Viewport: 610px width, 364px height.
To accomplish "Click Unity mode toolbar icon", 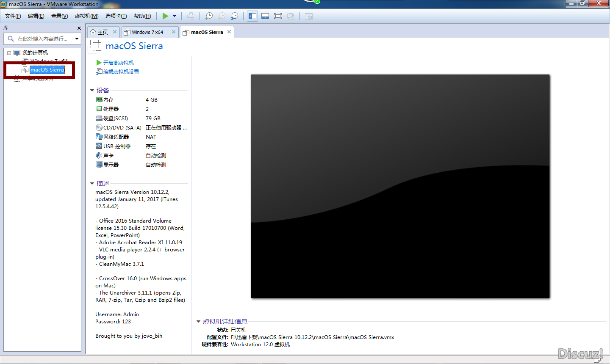I will [291, 16].
